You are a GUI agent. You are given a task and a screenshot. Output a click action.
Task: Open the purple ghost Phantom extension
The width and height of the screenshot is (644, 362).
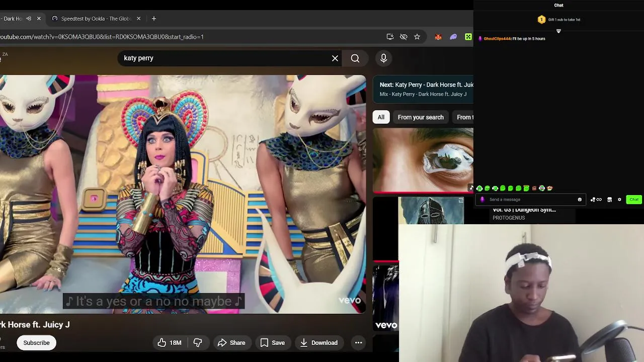(453, 37)
